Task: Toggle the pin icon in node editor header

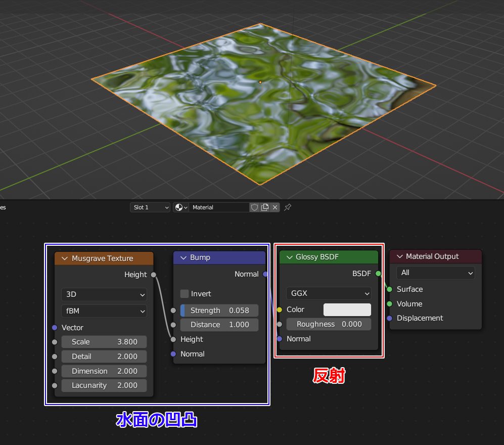Action: 288,207
